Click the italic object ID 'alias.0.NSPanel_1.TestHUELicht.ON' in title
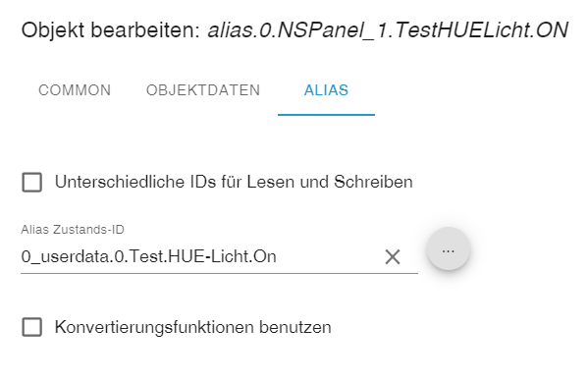588x383 pixels. tap(388, 30)
